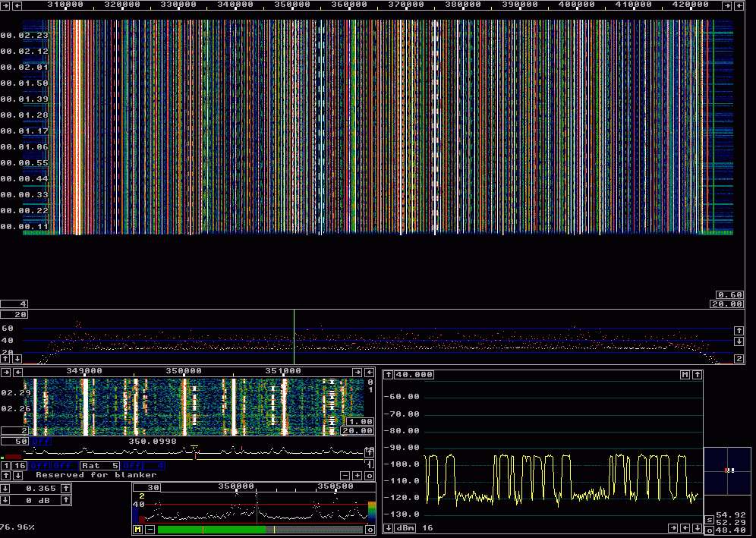The width and height of the screenshot is (756, 538).
Task: Click the Reserved for blanker text
Action: pyautogui.click(x=96, y=475)
